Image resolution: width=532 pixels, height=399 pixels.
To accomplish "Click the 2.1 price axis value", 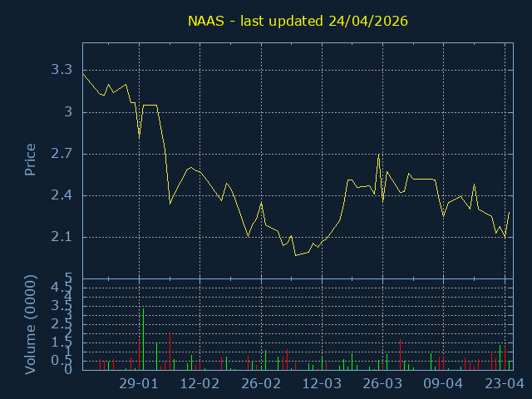I will (x=62, y=238).
